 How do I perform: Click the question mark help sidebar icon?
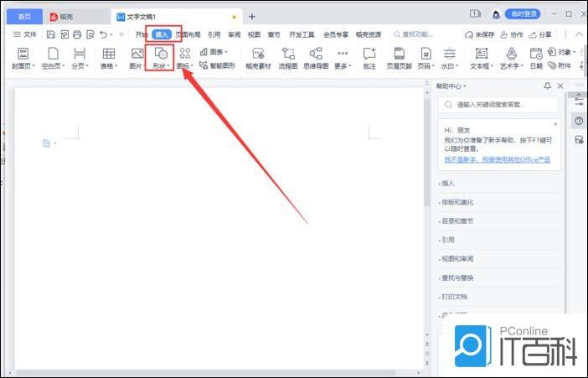[x=579, y=121]
